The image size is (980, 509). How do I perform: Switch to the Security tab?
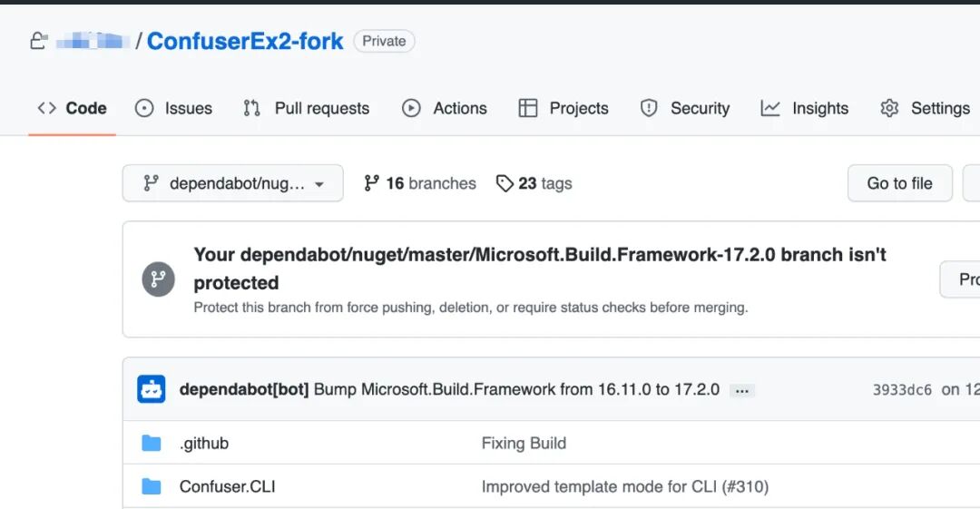685,108
